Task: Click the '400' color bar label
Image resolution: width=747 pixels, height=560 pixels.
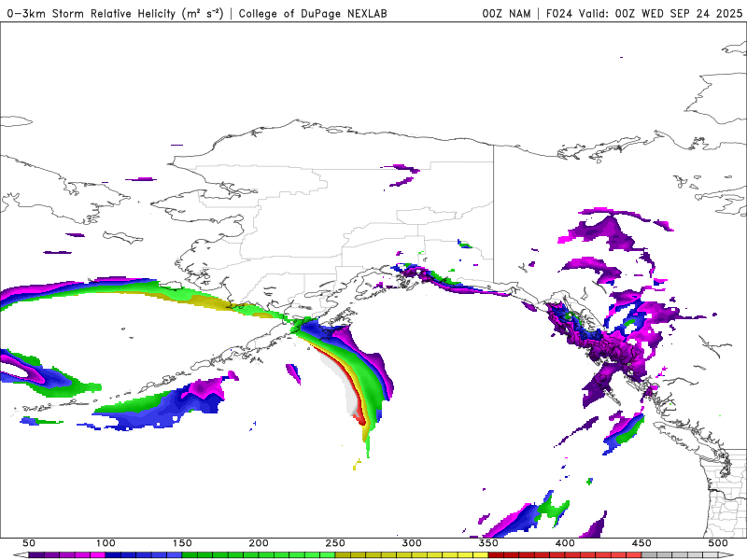Action: click(565, 543)
